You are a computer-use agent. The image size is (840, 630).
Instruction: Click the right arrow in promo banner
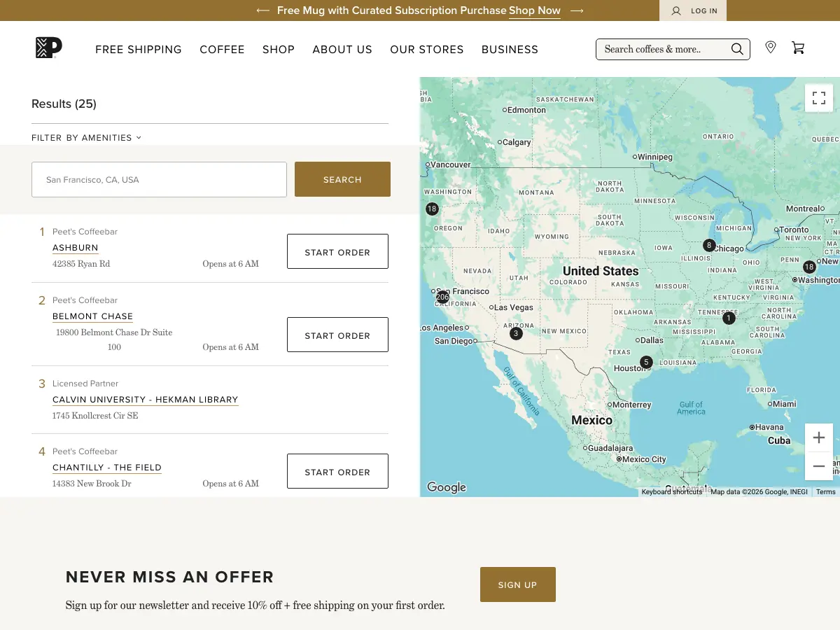click(577, 10)
